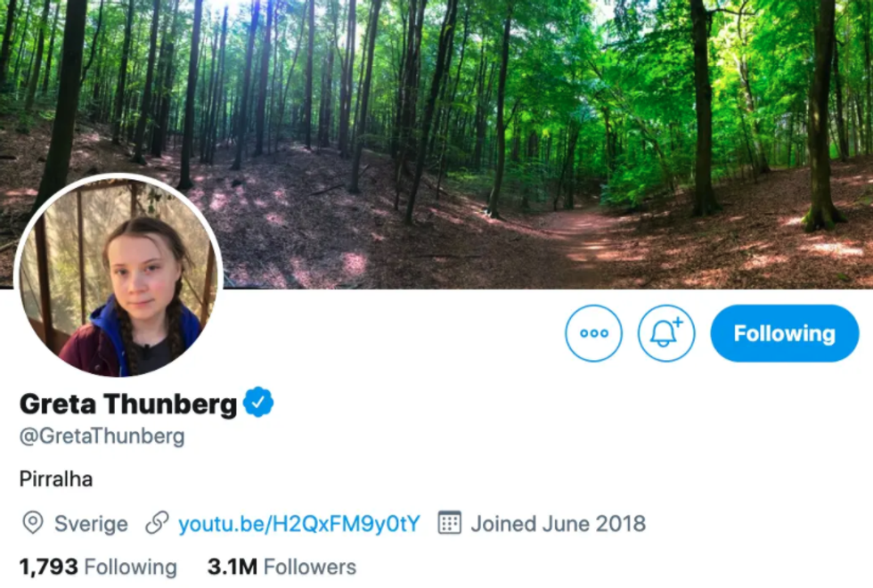View the round profile picture
Screen dimensions: 873x588
(x=118, y=276)
